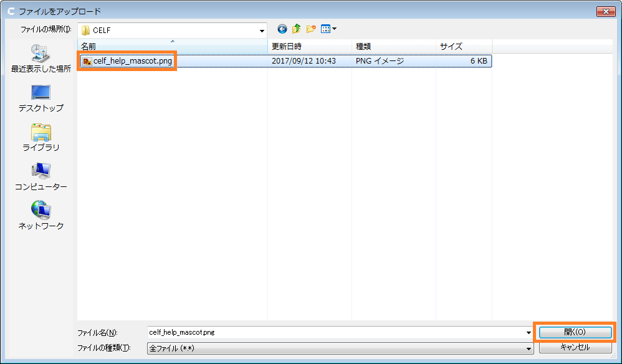Select the celf_help_mascot.png file
This screenshot has height=364, width=622.
132,61
